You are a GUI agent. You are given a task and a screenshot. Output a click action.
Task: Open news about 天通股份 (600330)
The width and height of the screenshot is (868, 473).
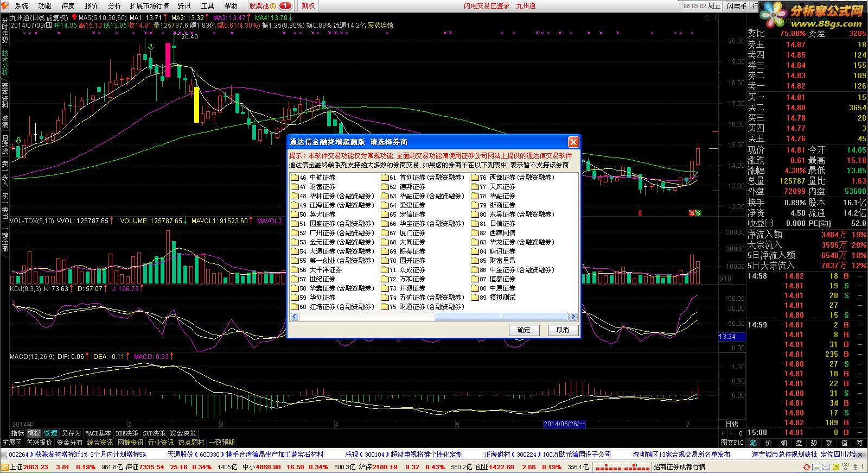point(245,455)
